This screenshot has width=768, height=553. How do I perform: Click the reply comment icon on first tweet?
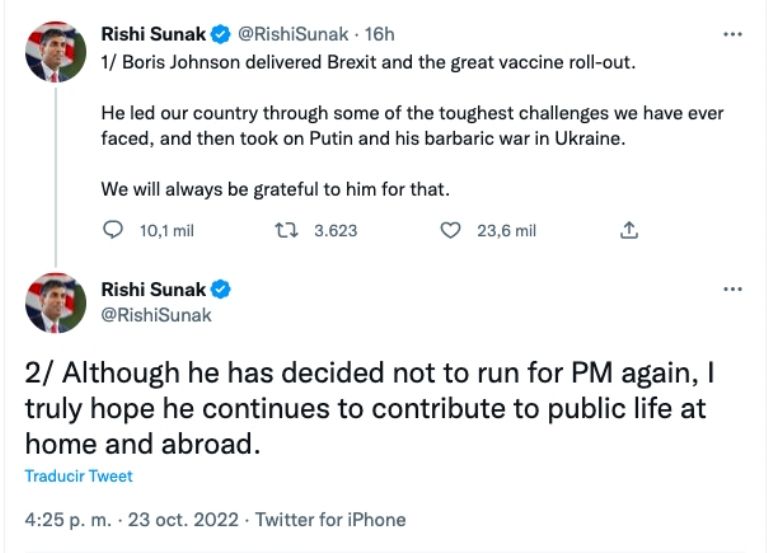[x=113, y=230]
